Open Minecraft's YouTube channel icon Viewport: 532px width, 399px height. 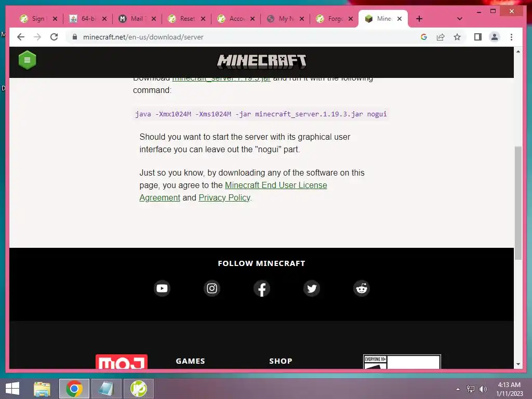(162, 288)
